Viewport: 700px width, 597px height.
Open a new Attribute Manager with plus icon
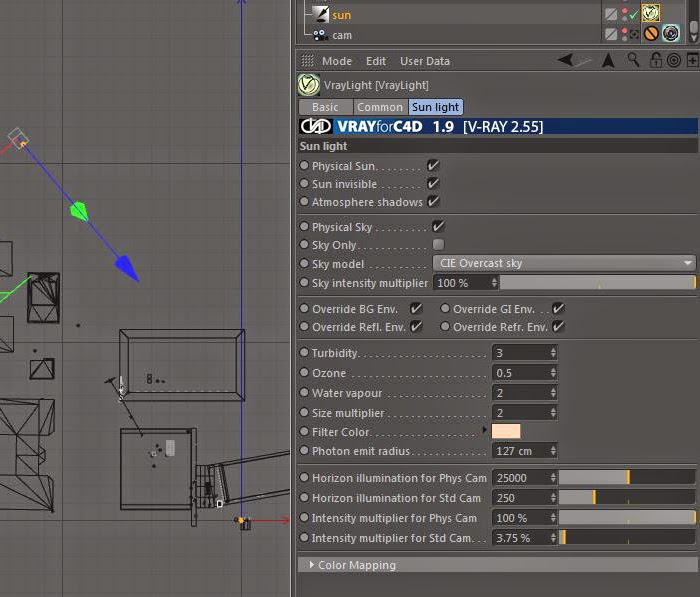tap(692, 60)
